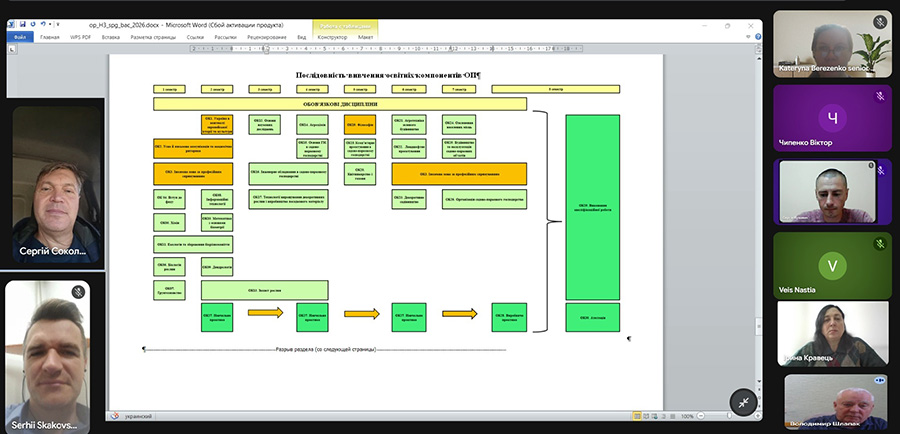Switch to the Рецензирование tab

click(x=267, y=36)
